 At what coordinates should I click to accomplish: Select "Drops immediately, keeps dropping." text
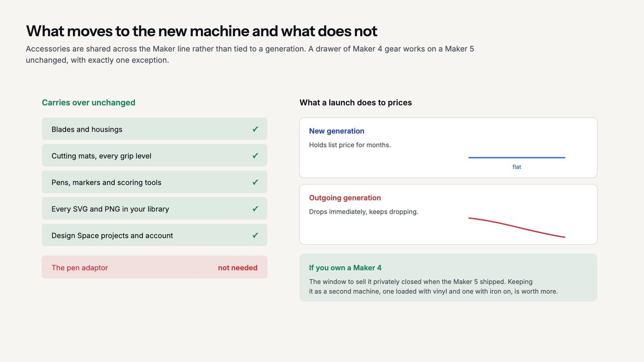[364, 212]
